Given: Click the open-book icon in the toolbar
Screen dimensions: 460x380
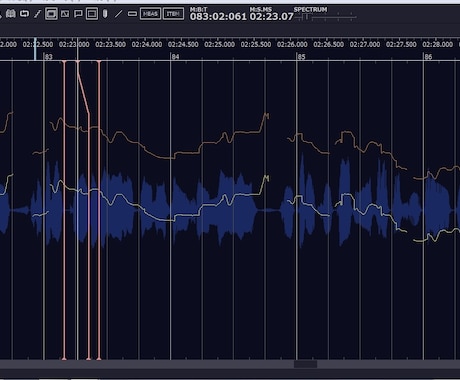Looking at the screenshot, I should tap(11, 14).
